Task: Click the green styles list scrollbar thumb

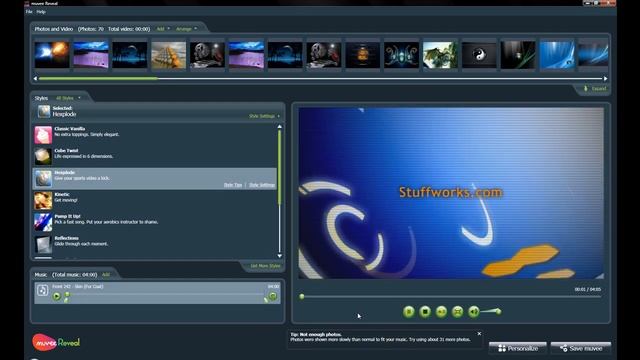Action: pyautogui.click(x=280, y=167)
